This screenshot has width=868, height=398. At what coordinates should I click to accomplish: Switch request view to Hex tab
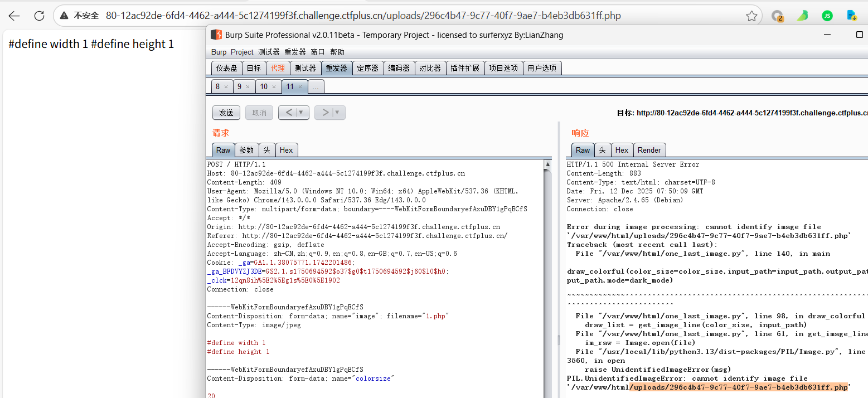286,150
